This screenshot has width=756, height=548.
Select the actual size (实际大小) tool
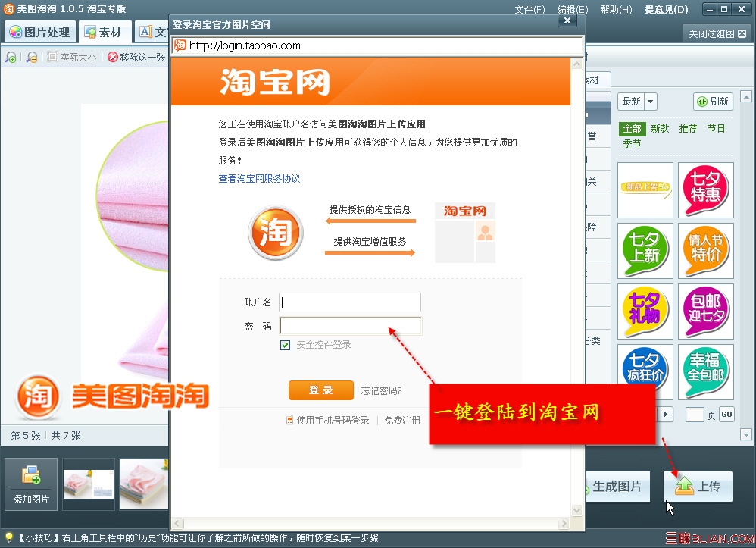(x=72, y=58)
